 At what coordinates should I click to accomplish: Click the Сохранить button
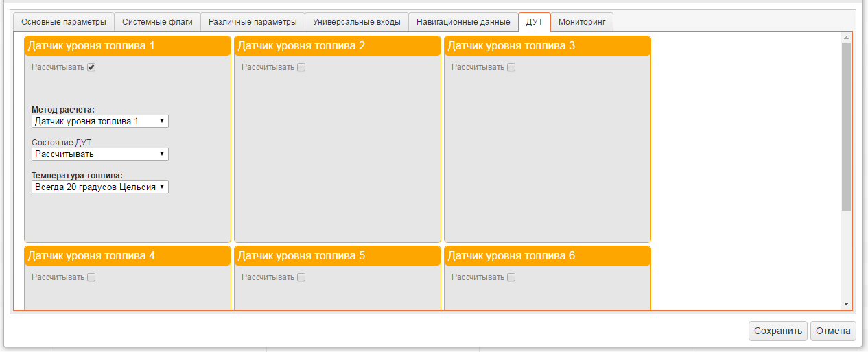[x=778, y=331]
